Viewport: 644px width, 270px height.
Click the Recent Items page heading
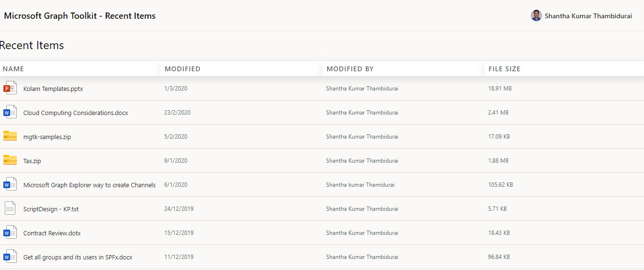tap(32, 45)
